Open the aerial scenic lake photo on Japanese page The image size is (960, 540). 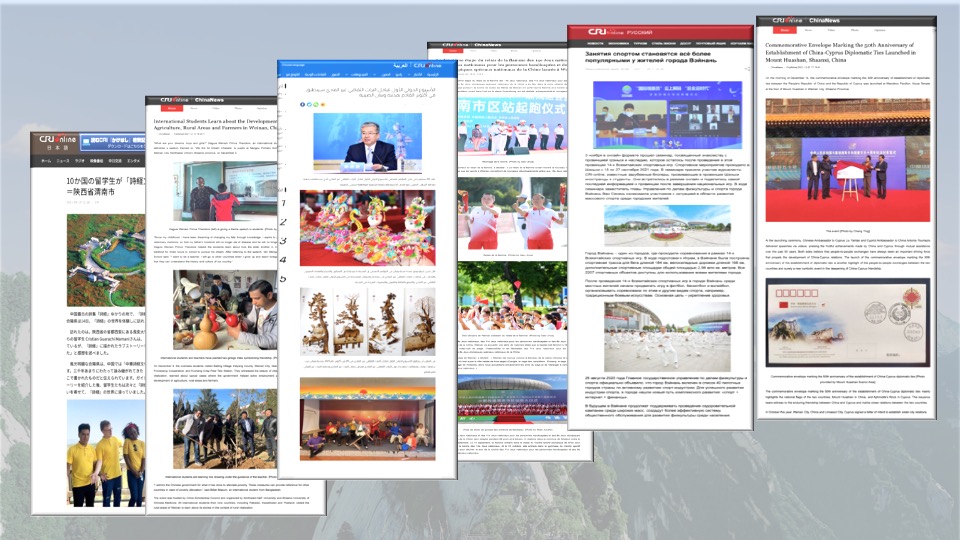[106, 260]
